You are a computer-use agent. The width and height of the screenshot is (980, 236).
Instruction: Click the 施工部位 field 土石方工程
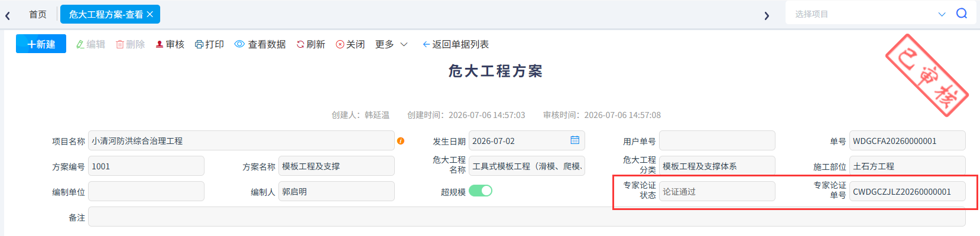click(x=907, y=166)
